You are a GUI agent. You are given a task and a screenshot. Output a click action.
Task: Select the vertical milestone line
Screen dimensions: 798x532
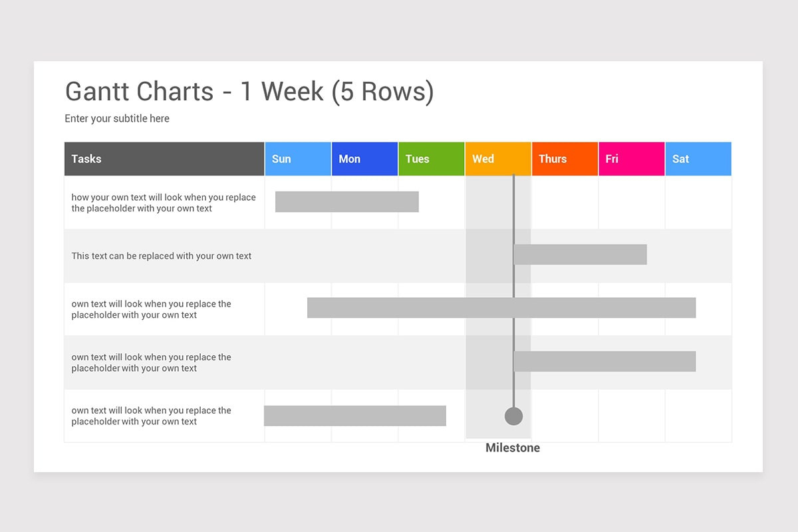513,291
